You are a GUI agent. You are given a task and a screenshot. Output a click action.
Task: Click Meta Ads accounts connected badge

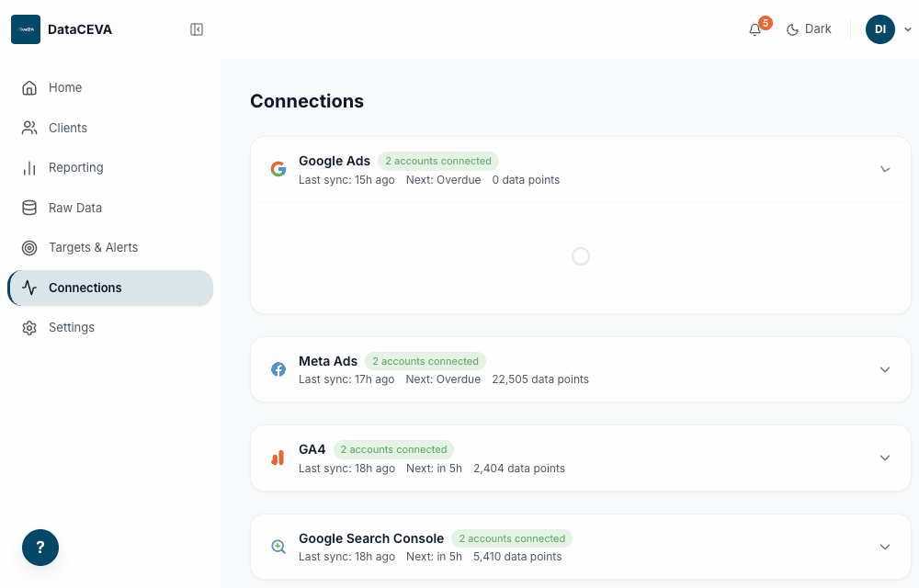[425, 361]
